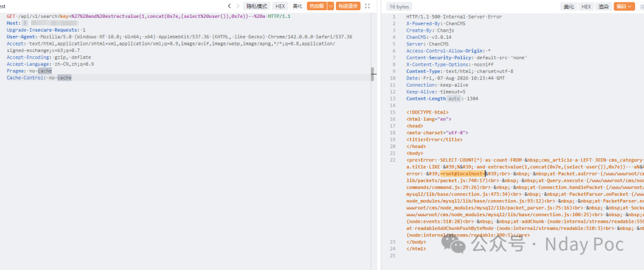Open the dropdown arrow next to 热加载
The height and width of the screenshot is (270, 644).
click(330, 6)
